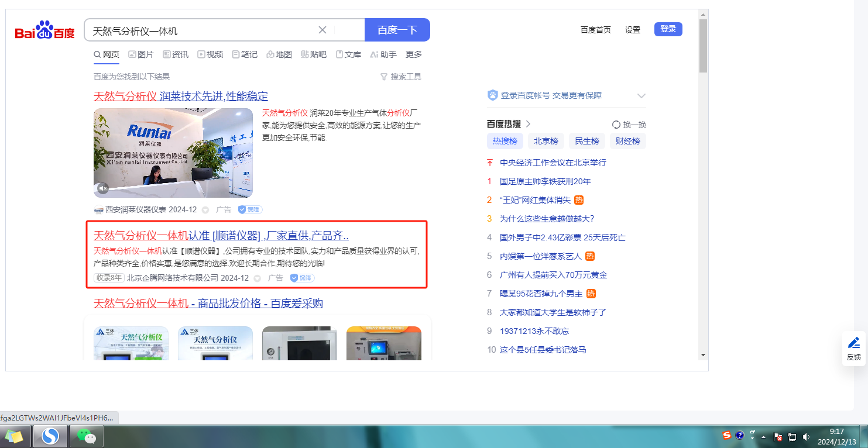Open hot search 国外男子中2.43亿彩票 25天后死亡
This screenshot has width=868, height=448.
pyautogui.click(x=562, y=237)
